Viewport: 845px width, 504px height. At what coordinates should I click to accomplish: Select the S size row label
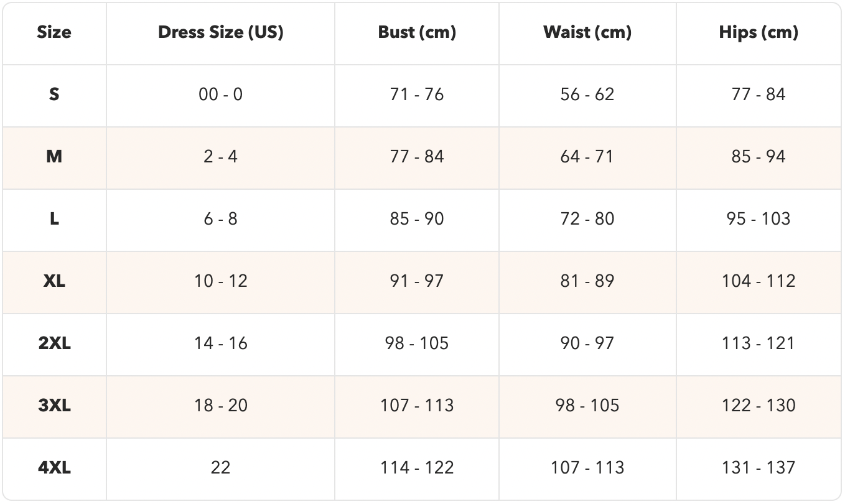(x=54, y=95)
